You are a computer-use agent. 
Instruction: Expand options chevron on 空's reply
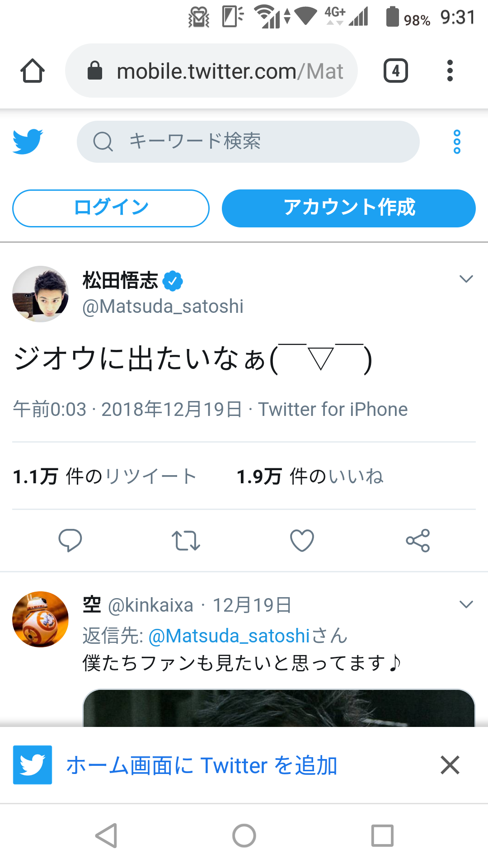coord(466,604)
